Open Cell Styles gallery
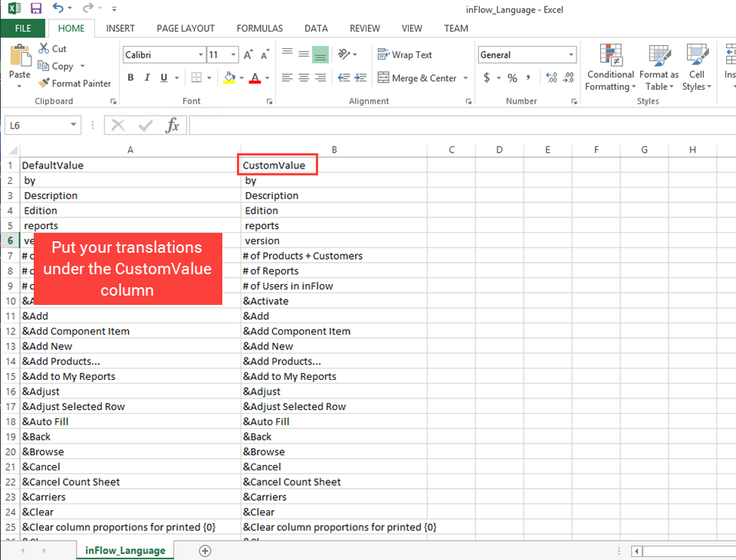 pyautogui.click(x=697, y=67)
